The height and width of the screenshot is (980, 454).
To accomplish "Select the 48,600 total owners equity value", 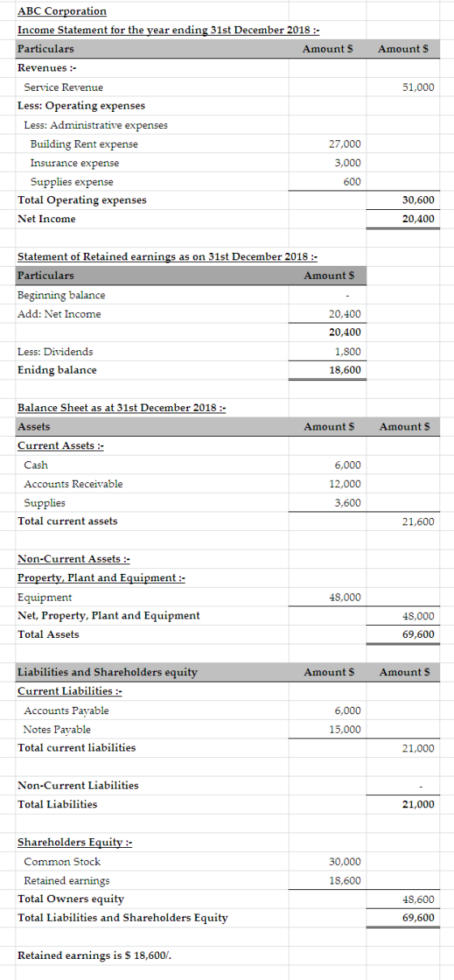I will pos(418,899).
